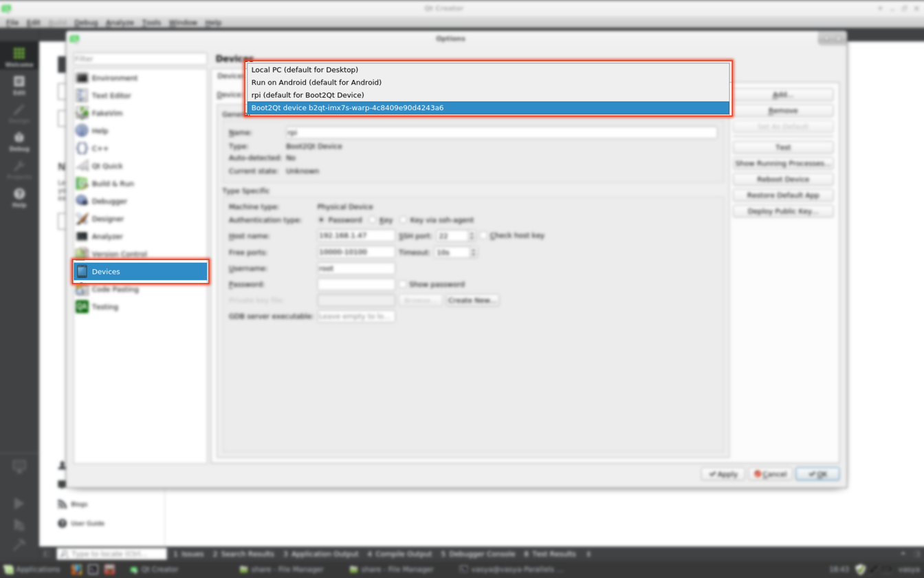Open kit selector monitor icon
This screenshot has width=924, height=578.
[19, 467]
